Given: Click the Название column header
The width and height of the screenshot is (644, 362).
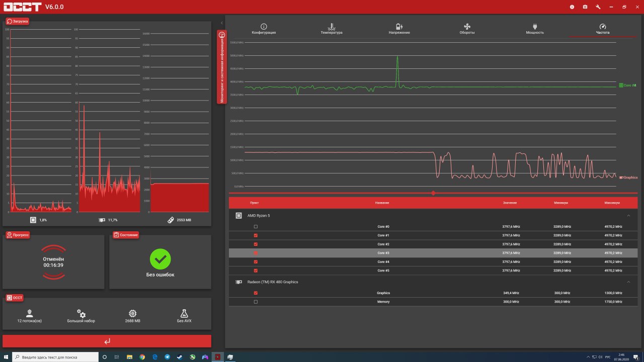Looking at the screenshot, I should click(382, 203).
